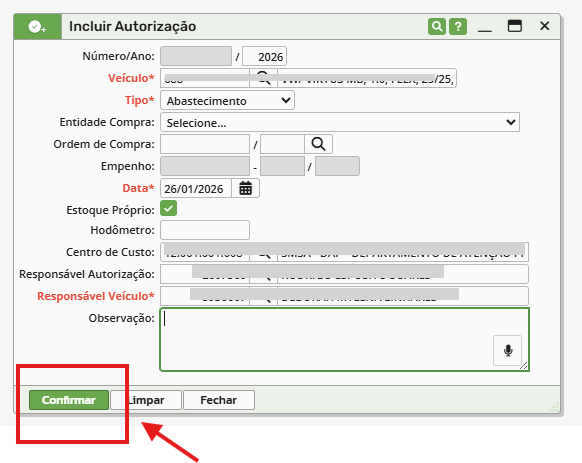Click the Veículo search magnifier icon
Image resolution: width=582 pixels, height=463 pixels.
click(x=264, y=78)
